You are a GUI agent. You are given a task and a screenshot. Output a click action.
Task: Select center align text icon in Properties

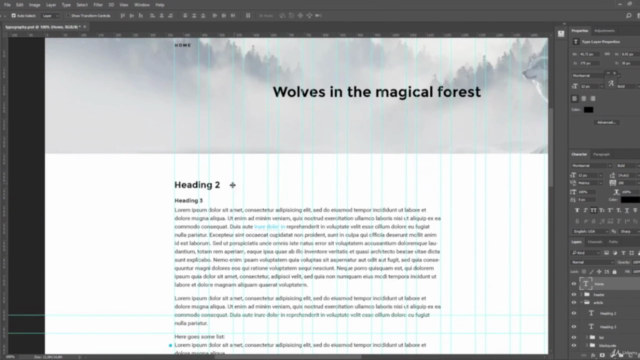[x=584, y=99]
